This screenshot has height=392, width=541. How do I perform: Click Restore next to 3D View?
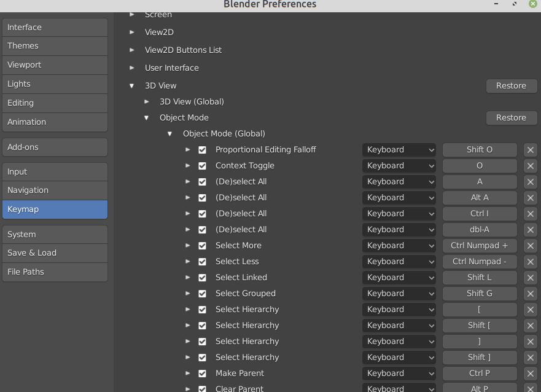tap(512, 85)
